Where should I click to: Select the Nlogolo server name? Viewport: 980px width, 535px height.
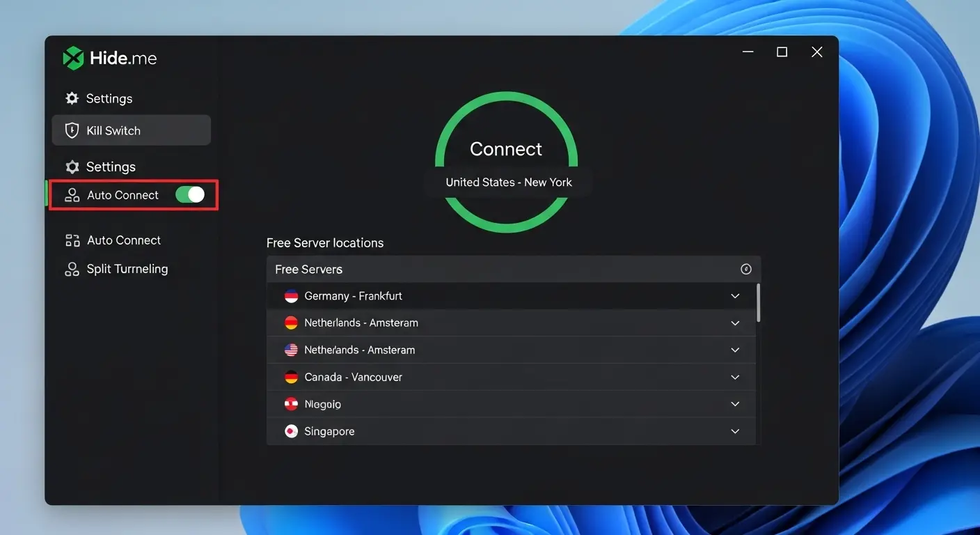[322, 404]
